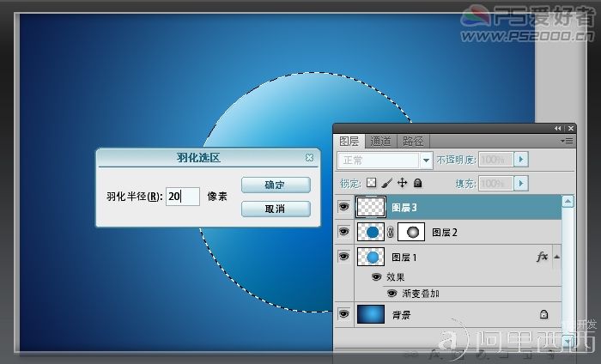
Task: Click the 取消 button in feather dialog
Action: pyautogui.click(x=276, y=209)
